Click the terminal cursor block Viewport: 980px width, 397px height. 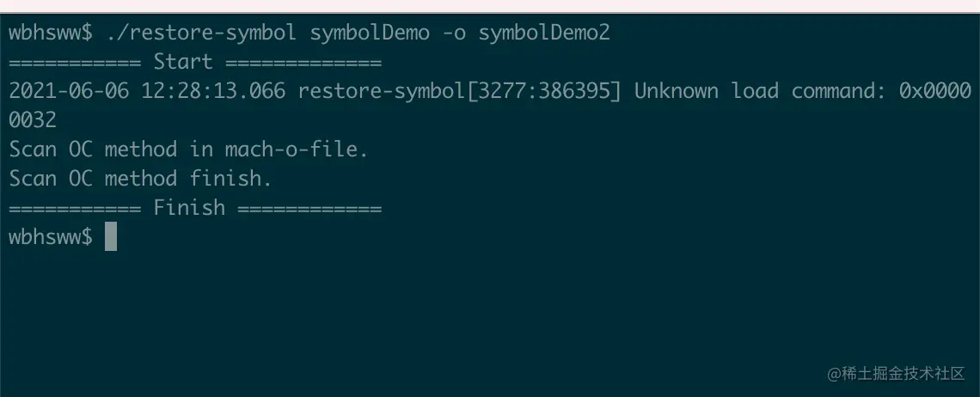point(111,236)
